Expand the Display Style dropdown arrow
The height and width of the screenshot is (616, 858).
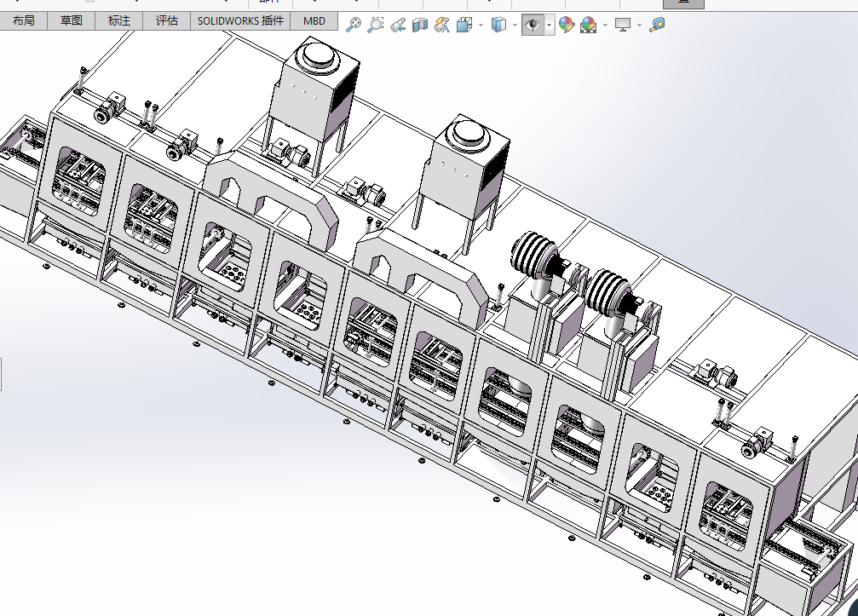pyautogui.click(x=515, y=26)
